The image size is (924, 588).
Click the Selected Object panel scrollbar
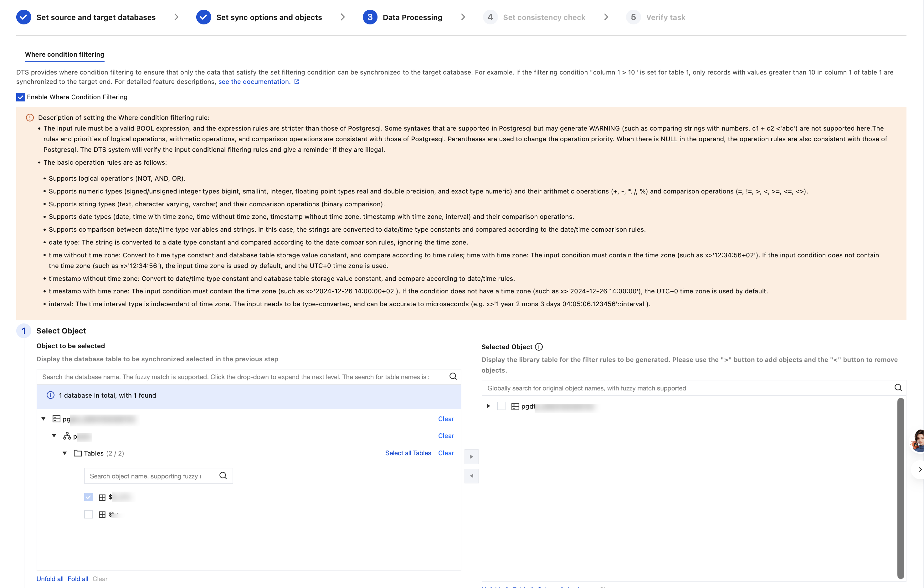tap(900, 487)
